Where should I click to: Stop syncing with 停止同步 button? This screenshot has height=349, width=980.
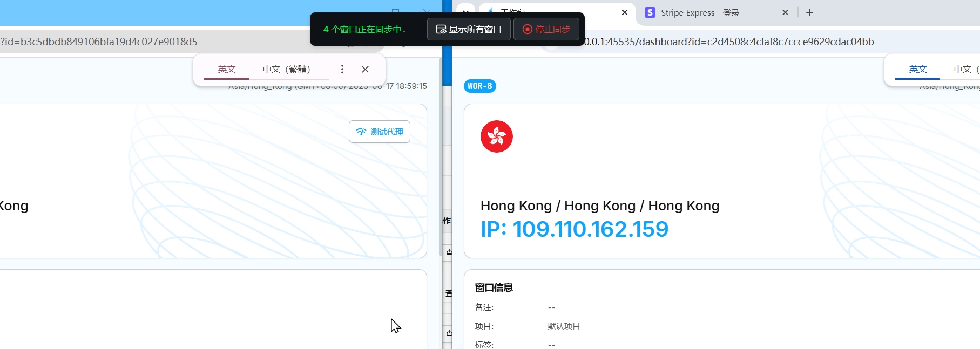click(x=546, y=29)
